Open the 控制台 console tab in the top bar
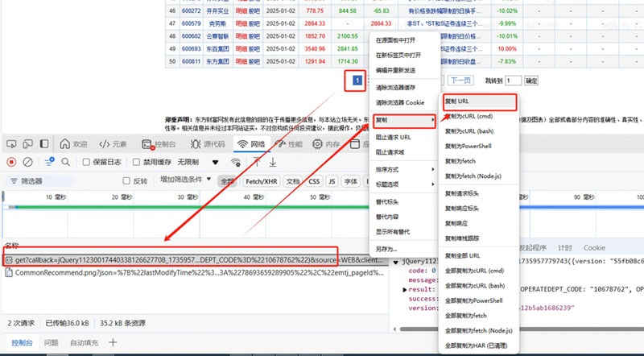The image size is (644, 356). tap(159, 144)
